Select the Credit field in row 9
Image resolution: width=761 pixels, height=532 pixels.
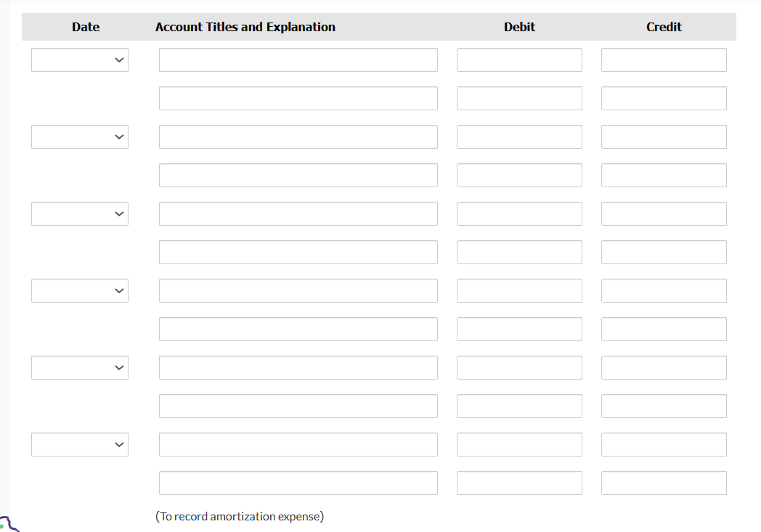click(x=664, y=367)
